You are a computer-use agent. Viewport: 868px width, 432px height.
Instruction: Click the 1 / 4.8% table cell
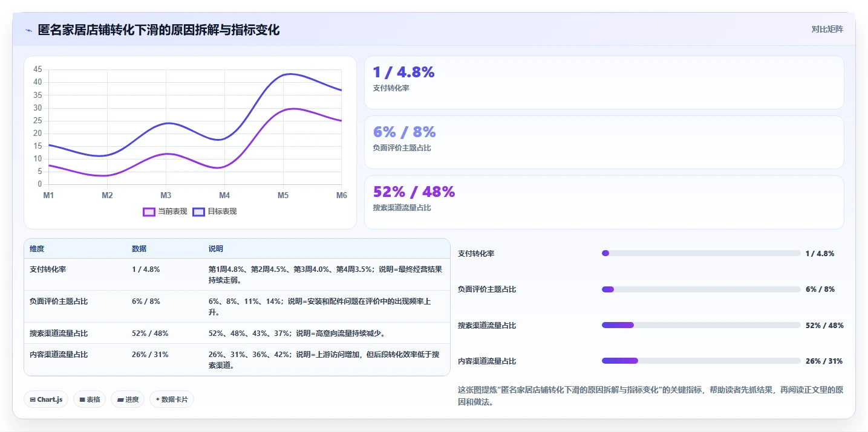146,269
